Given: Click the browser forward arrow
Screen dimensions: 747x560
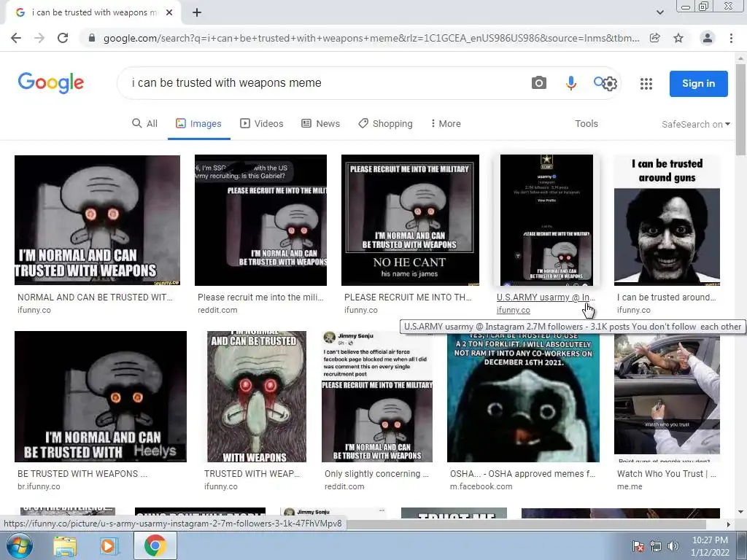Looking at the screenshot, I should point(39,38).
